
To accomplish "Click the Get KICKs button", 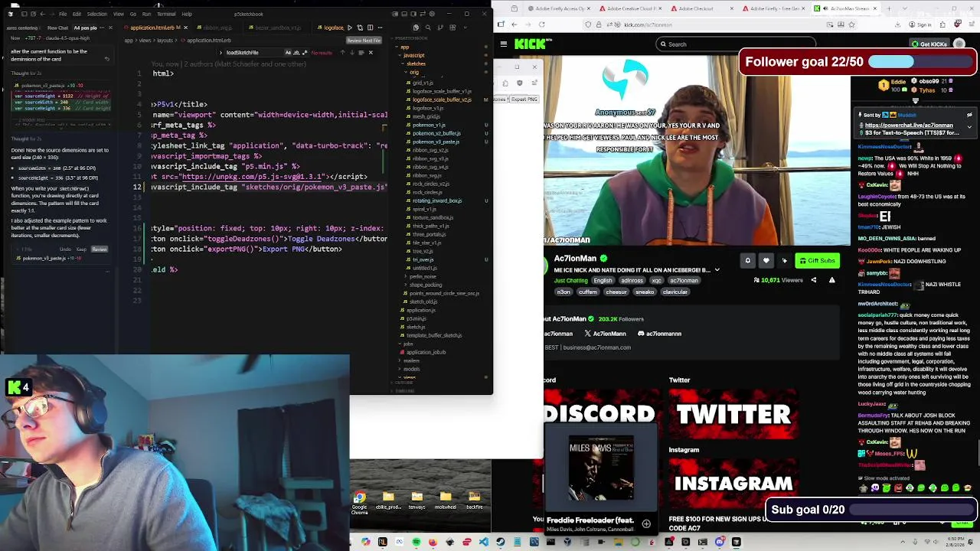I will coord(929,44).
